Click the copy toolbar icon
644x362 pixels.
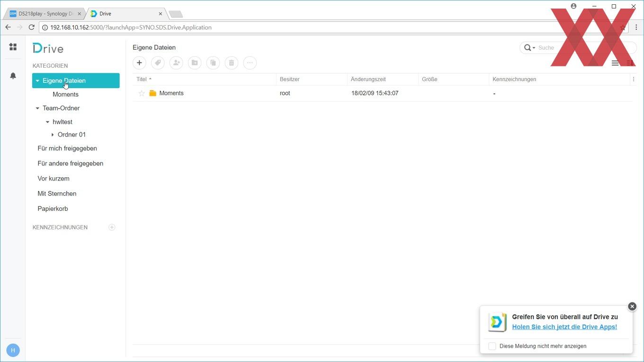coord(213,63)
